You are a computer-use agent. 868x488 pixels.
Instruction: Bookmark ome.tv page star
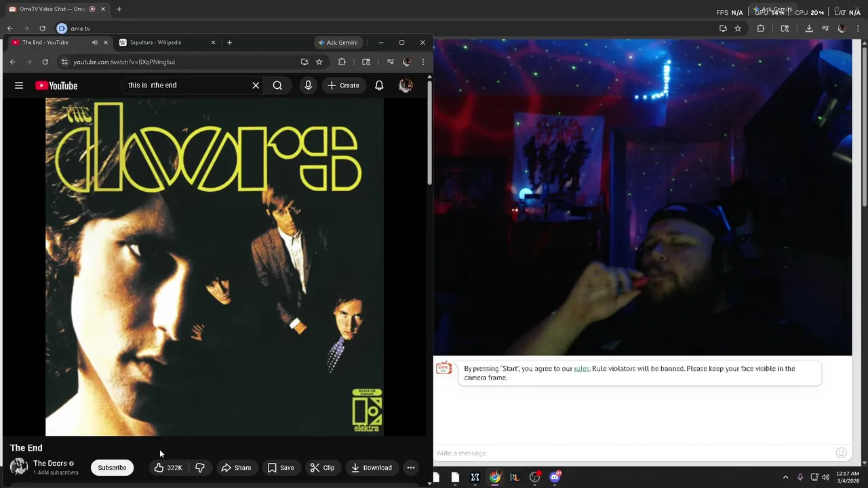(738, 28)
